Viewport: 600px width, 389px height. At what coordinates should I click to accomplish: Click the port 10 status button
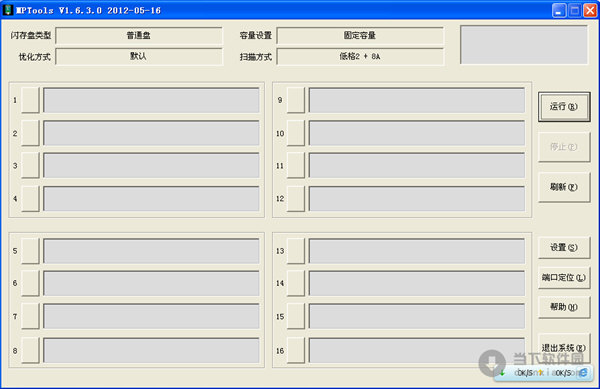tap(296, 133)
